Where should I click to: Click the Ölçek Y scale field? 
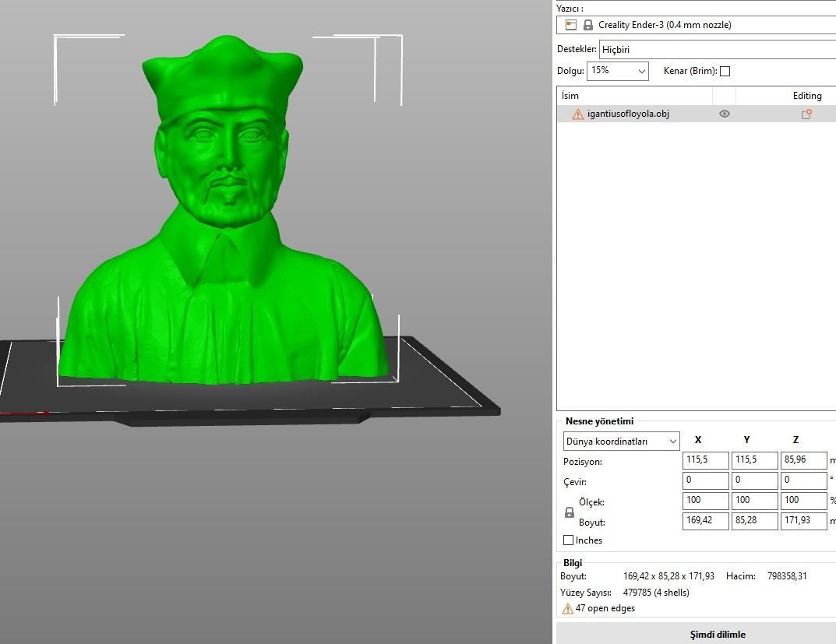[x=754, y=500]
